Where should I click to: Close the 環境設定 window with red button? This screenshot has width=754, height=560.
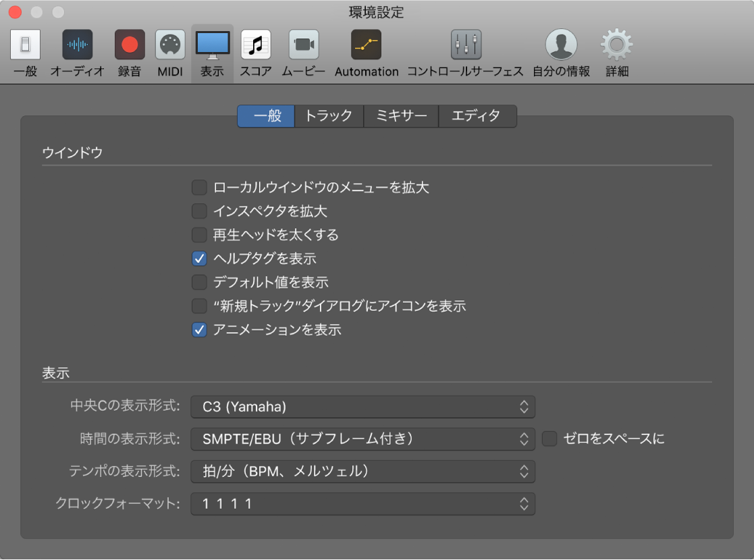[16, 12]
